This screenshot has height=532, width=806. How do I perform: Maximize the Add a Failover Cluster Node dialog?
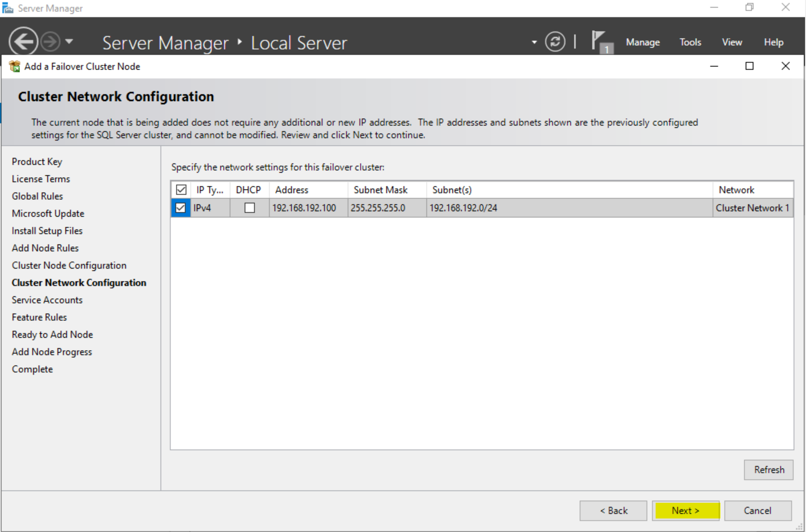750,66
